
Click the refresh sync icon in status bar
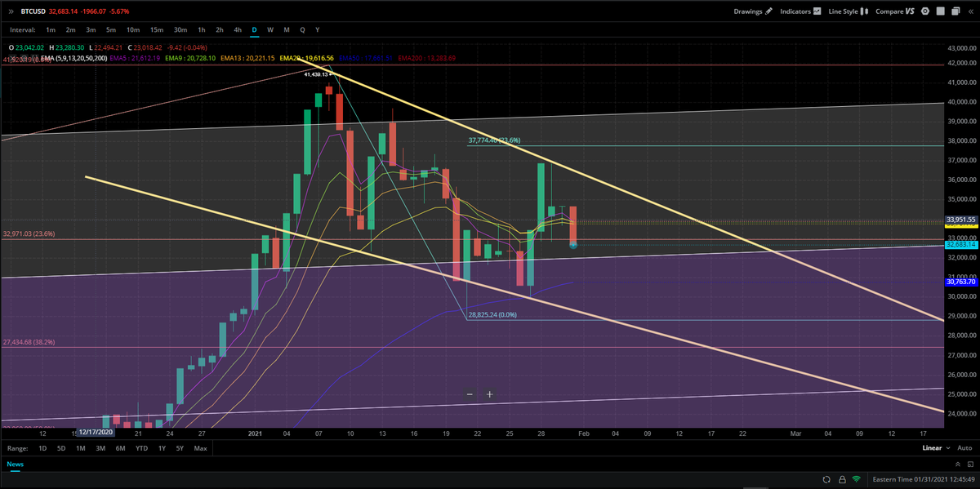coord(826,479)
